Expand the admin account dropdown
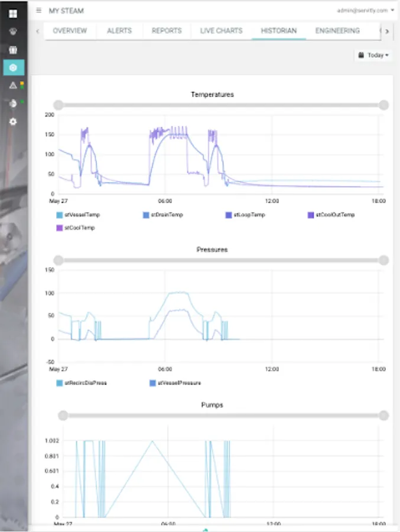 [x=365, y=11]
